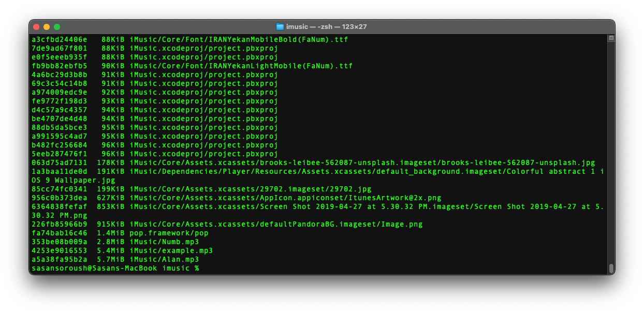This screenshot has width=644, height=313.
Task: Click the yellow minimize button
Action: tap(46, 26)
